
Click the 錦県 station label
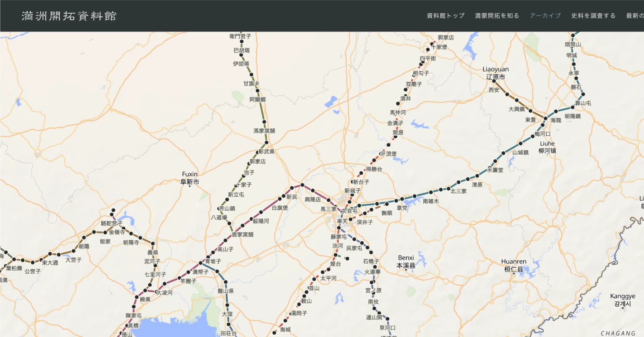point(145,299)
